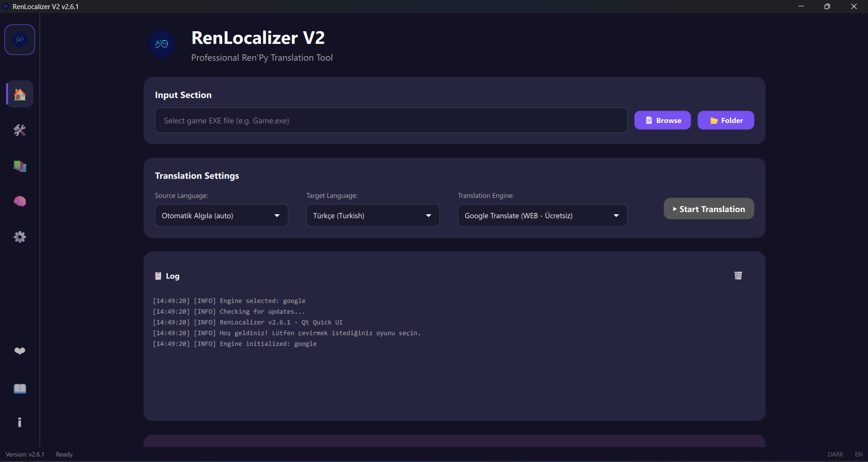Open the Source Language dropdown

[x=222, y=216]
